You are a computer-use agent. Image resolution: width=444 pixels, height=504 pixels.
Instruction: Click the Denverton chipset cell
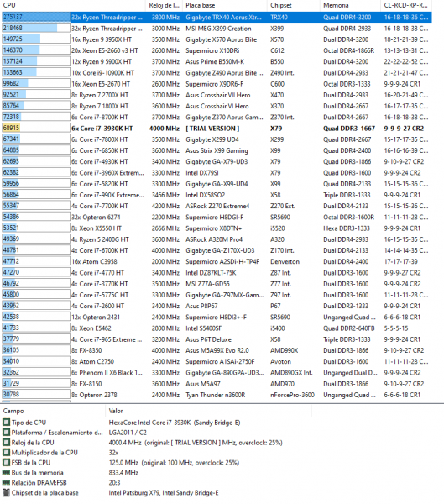tap(285, 261)
